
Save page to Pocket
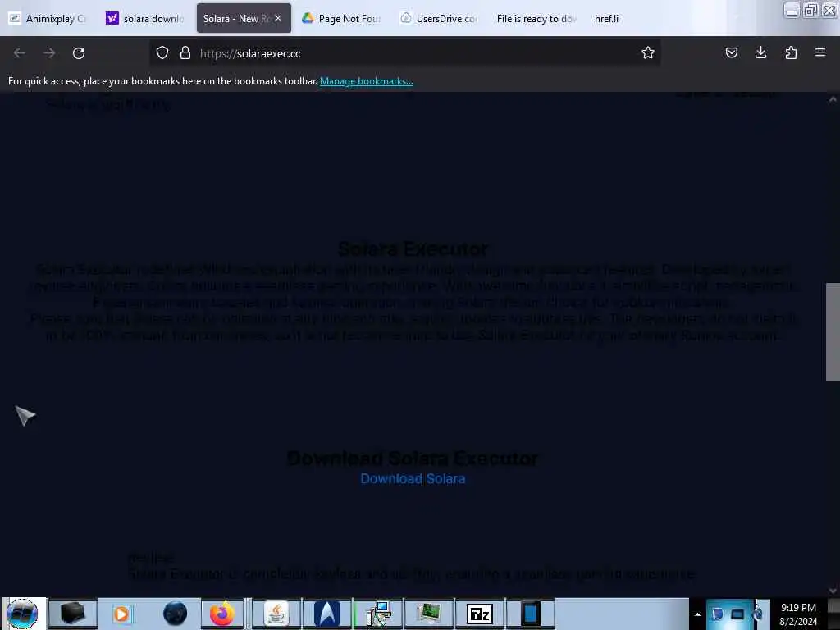pos(731,53)
